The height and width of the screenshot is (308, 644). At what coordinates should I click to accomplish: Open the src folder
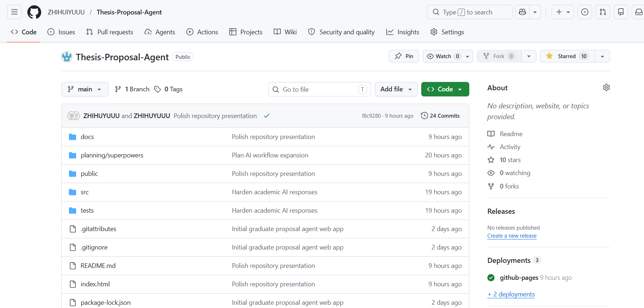(84, 192)
